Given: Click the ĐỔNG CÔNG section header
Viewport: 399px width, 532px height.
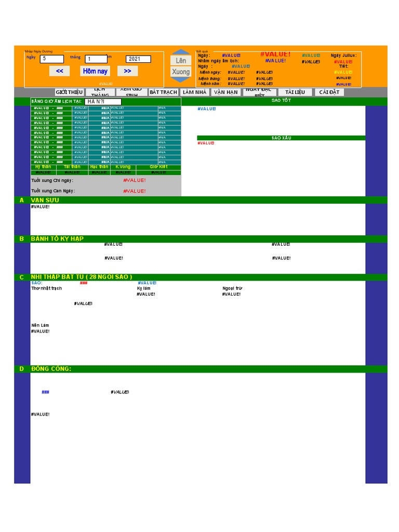Looking at the screenshot, I should (x=51, y=369).
